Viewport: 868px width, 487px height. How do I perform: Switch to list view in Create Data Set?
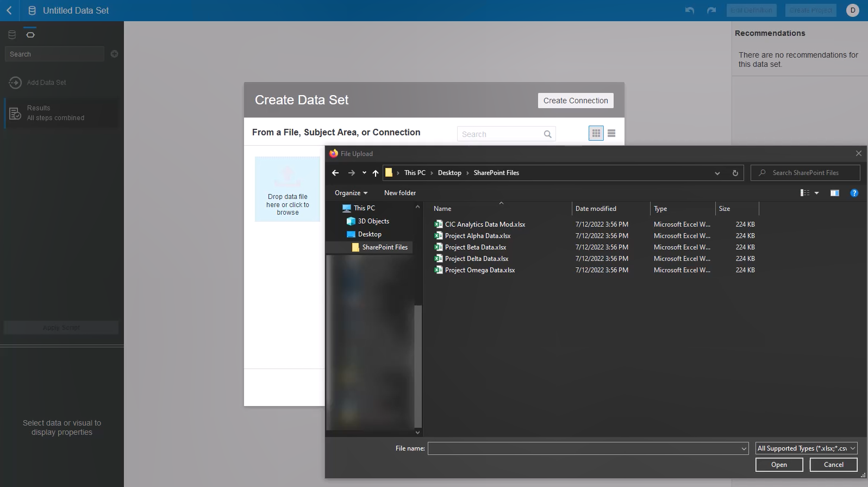pyautogui.click(x=611, y=133)
